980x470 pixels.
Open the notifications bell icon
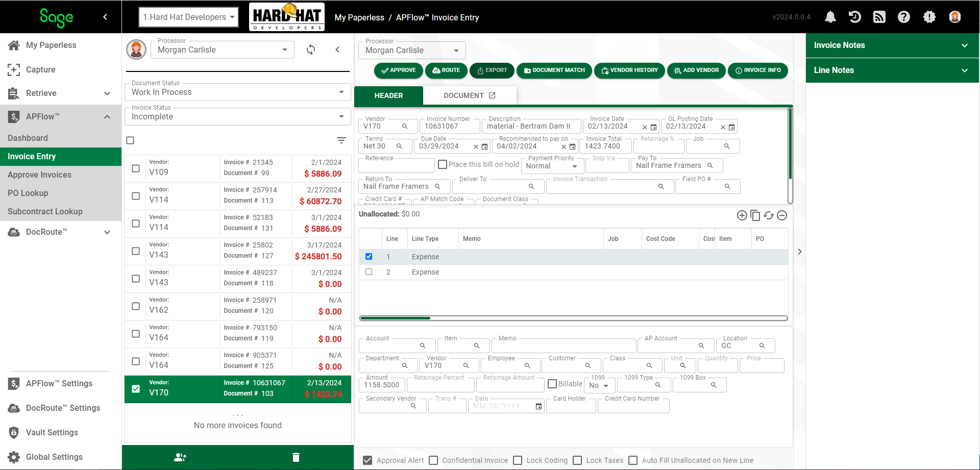(830, 17)
